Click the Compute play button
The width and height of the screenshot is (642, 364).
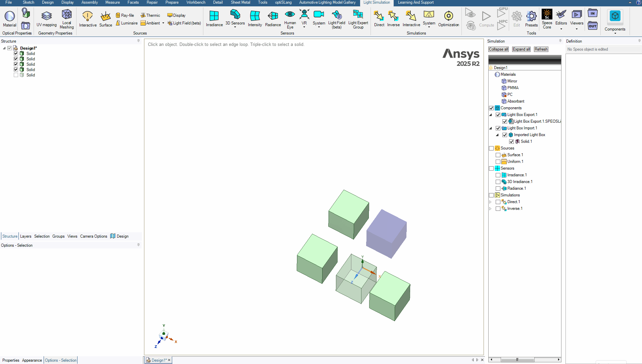(486, 19)
